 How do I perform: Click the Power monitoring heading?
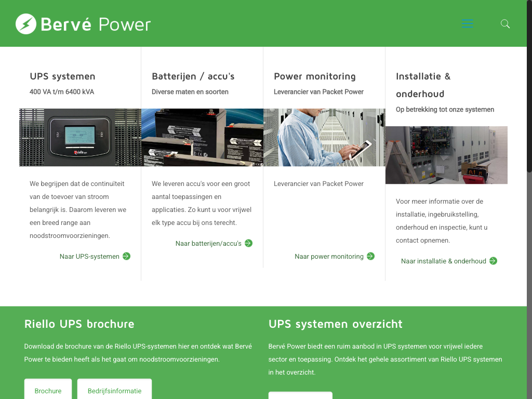314,76
